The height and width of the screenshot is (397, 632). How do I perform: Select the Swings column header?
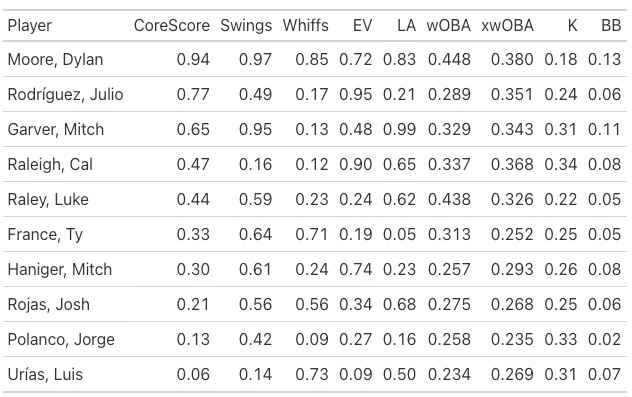point(246,26)
